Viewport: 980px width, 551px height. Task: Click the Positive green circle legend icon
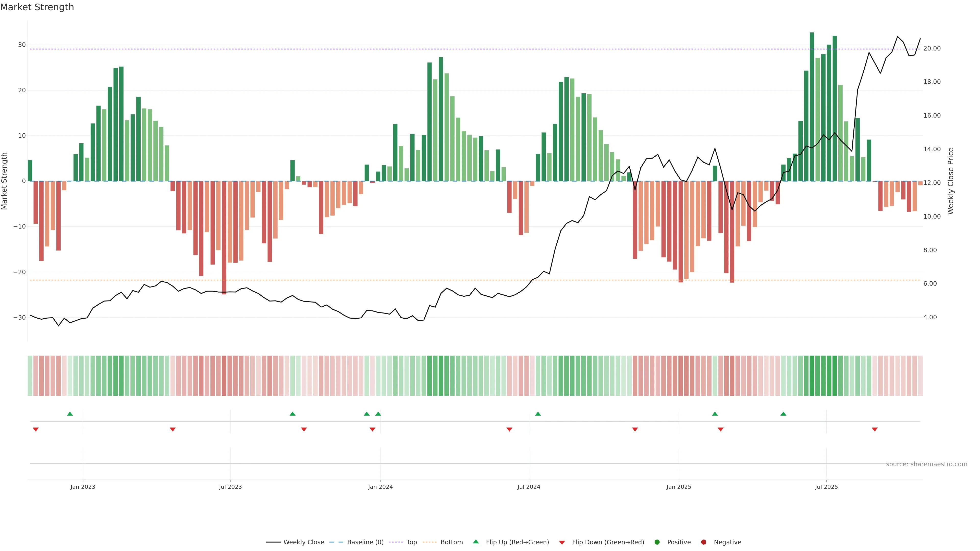[657, 542]
